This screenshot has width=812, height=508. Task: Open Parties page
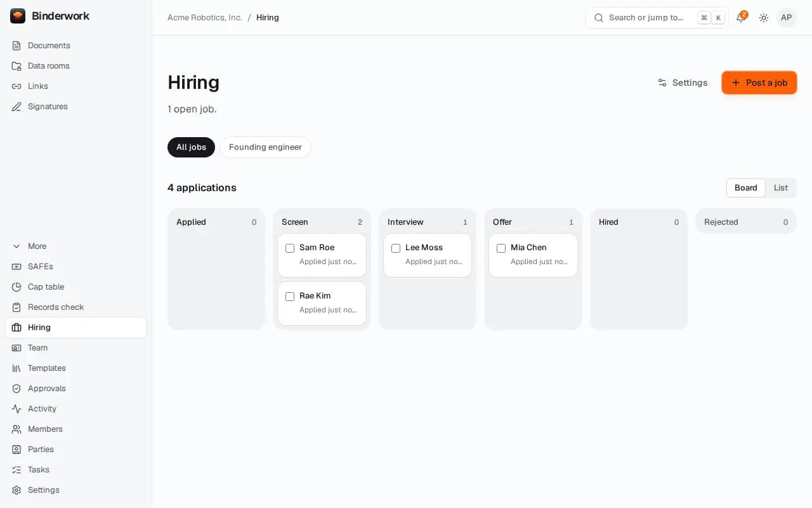[x=75, y=450]
